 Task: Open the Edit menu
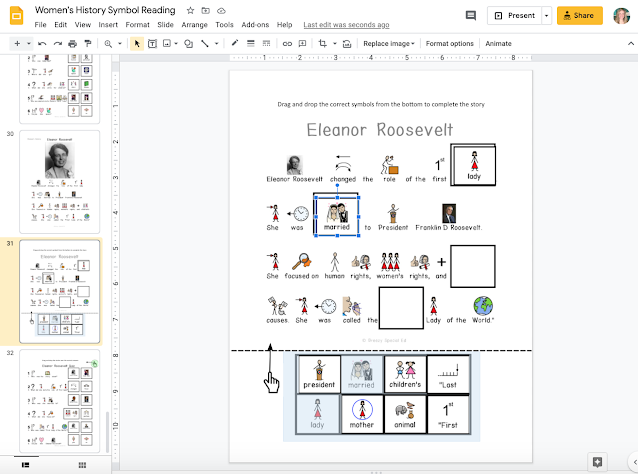(60, 25)
